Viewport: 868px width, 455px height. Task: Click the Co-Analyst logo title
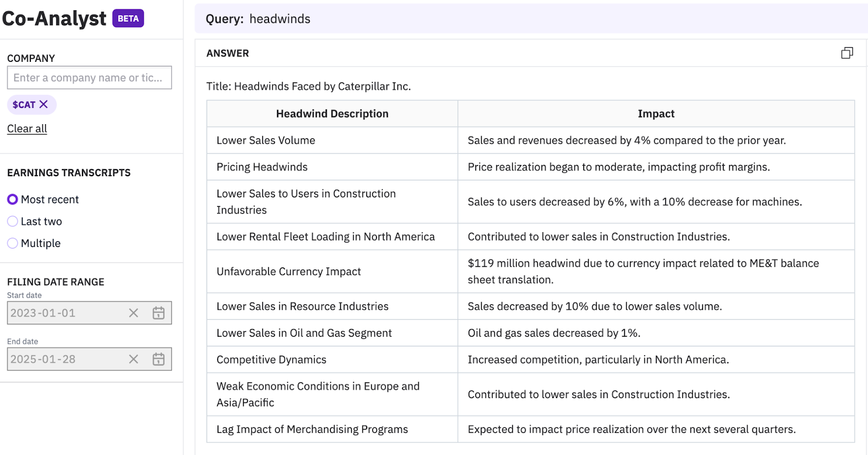54,18
